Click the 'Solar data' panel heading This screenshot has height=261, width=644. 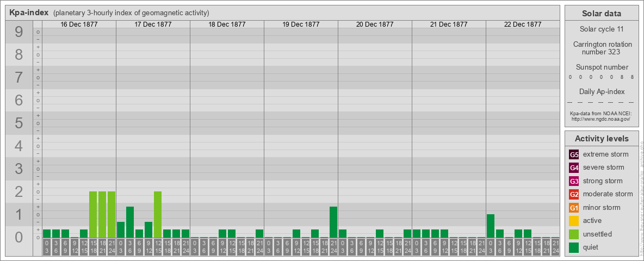click(601, 14)
